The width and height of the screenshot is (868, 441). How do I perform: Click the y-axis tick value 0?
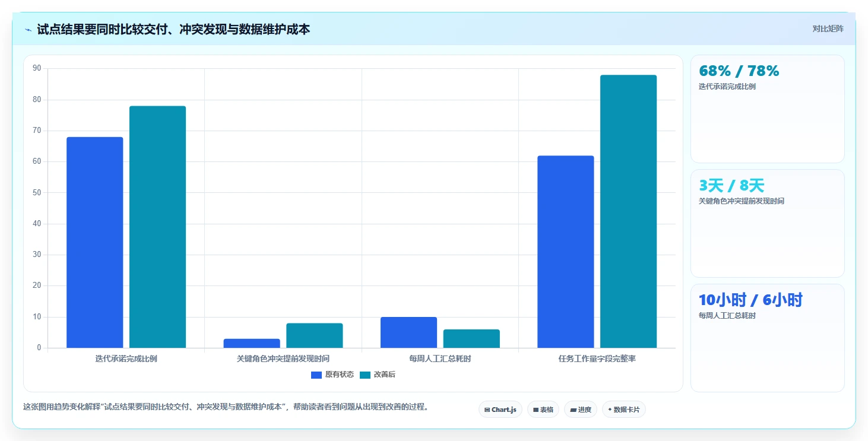[39, 348]
